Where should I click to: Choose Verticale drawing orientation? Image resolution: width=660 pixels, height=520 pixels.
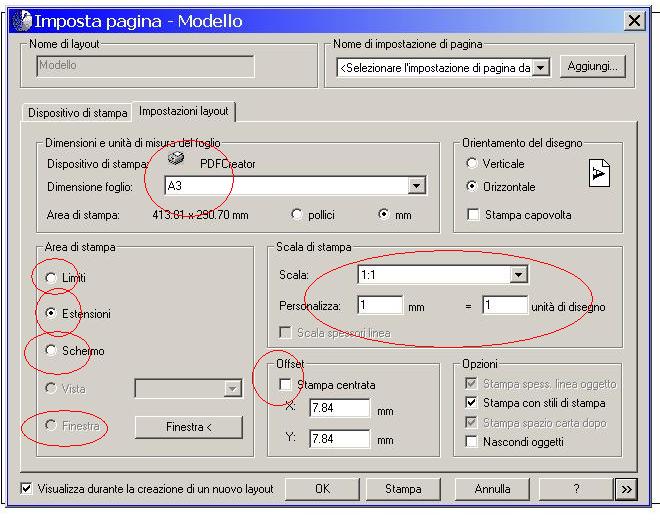click(x=472, y=163)
